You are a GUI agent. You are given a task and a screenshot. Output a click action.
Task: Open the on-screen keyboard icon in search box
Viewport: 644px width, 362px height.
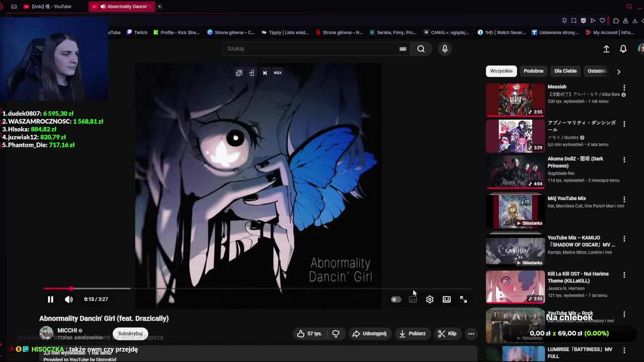point(403,49)
